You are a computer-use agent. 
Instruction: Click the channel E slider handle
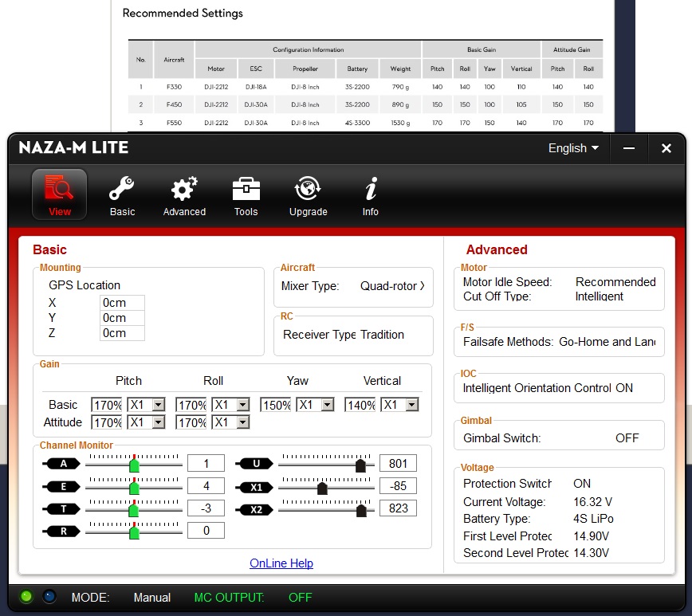pos(134,487)
